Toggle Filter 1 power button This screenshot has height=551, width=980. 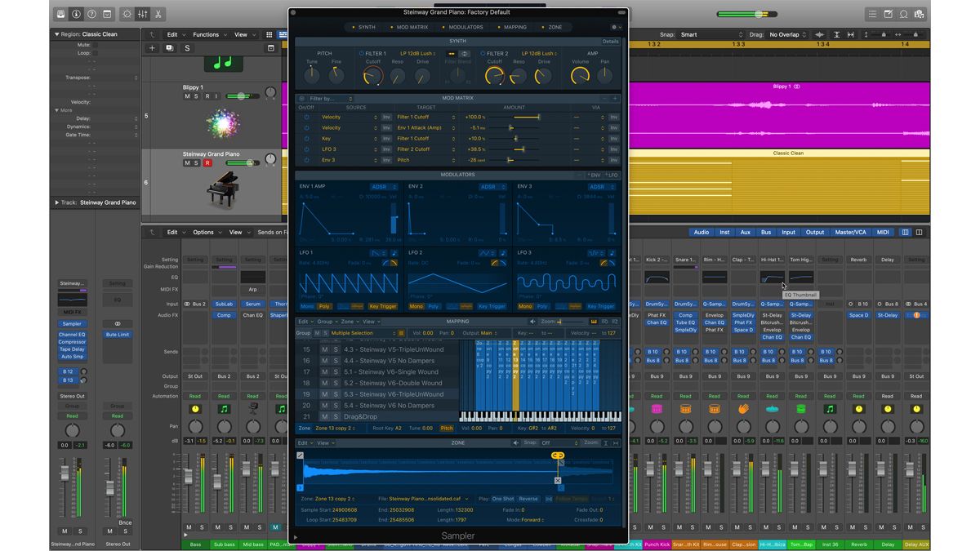(x=361, y=54)
